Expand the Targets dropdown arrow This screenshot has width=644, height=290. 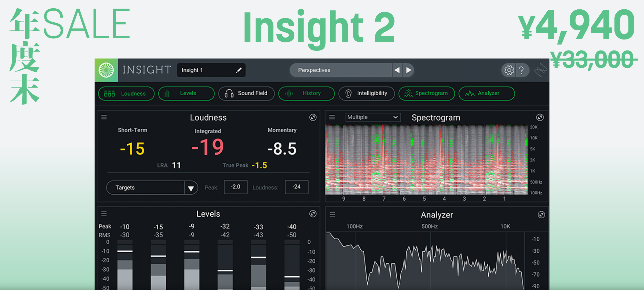[191, 188]
